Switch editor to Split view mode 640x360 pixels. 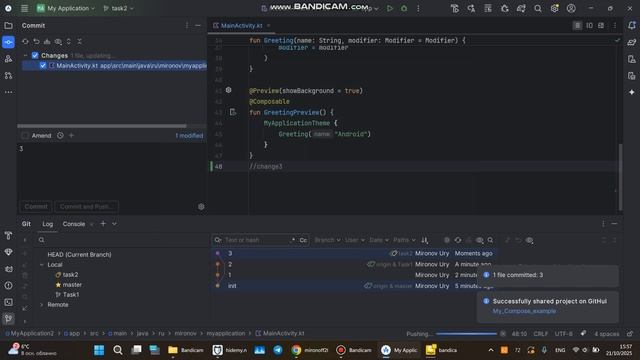(x=589, y=25)
